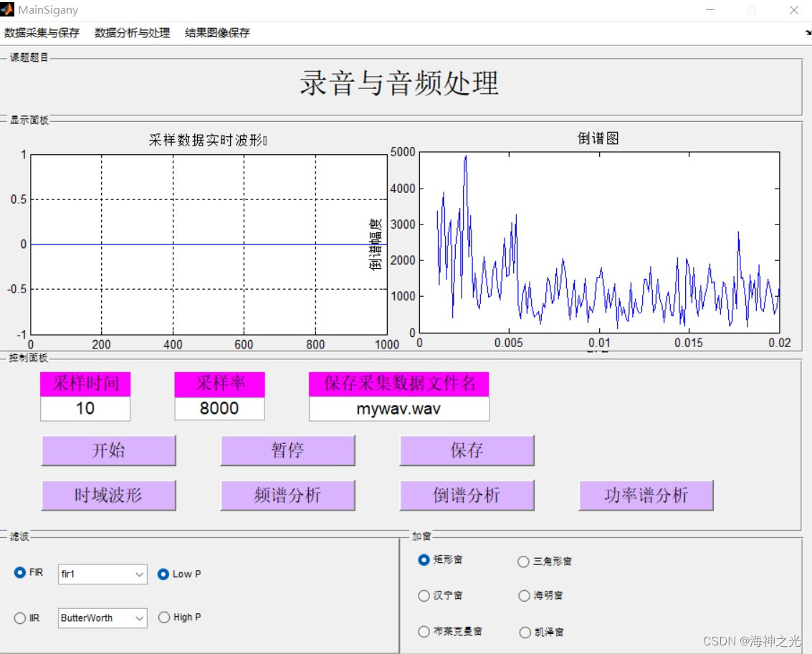Close the MainSigany window
The width and height of the screenshot is (812, 654).
pos(794,10)
